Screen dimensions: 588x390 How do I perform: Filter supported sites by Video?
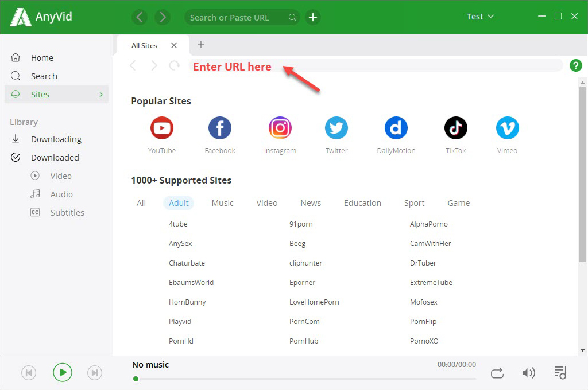[x=266, y=203]
